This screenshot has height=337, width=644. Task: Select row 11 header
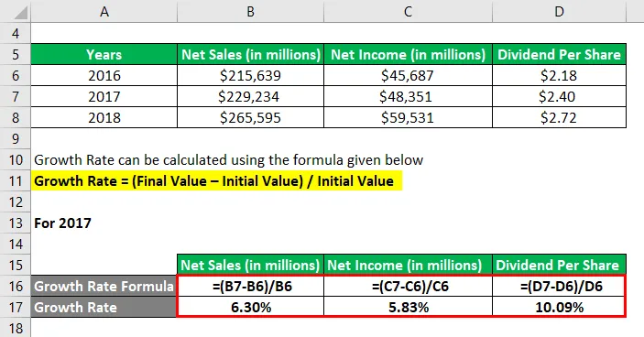(x=16, y=180)
